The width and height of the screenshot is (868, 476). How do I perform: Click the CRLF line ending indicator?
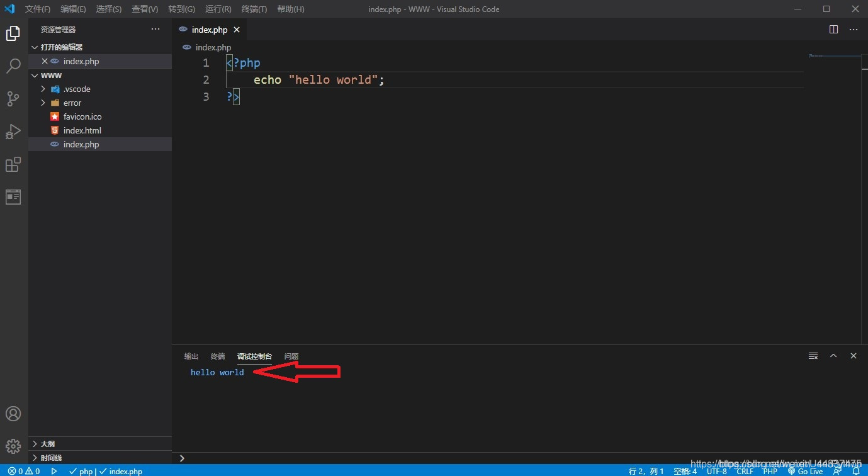[x=745, y=471]
